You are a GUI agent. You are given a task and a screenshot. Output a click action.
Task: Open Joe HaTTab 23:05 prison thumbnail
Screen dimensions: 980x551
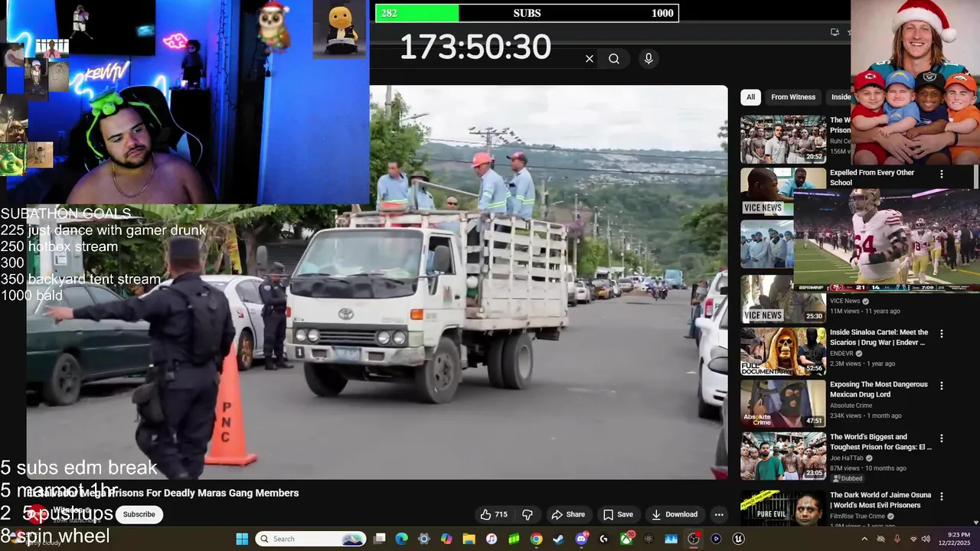pos(783,456)
